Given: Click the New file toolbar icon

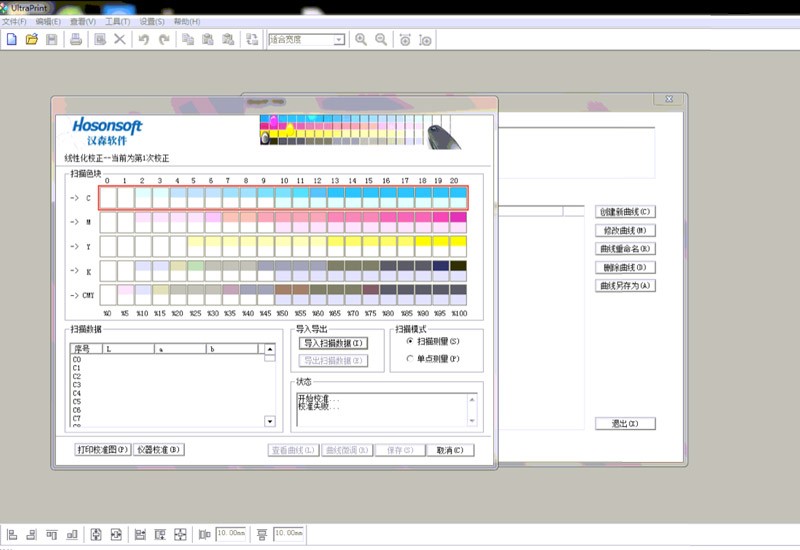Looking at the screenshot, I should [12, 39].
